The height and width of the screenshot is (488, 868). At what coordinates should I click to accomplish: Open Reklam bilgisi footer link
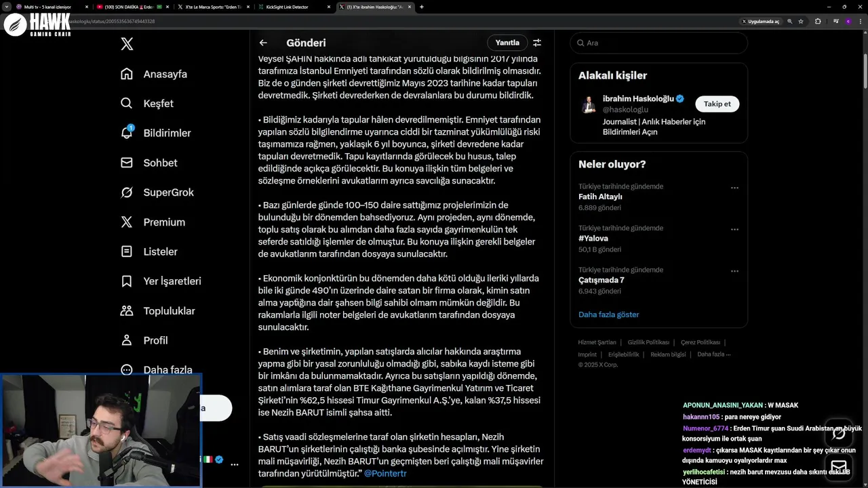tap(668, 354)
